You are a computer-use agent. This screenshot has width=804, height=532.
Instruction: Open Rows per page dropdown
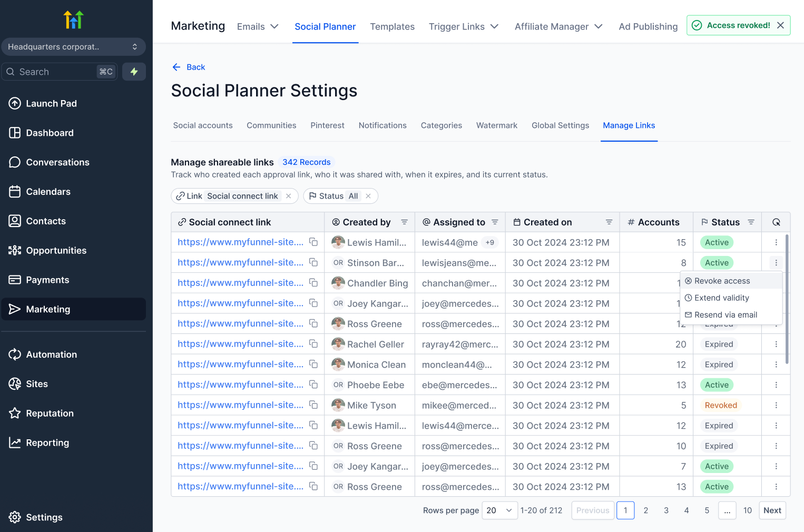499,510
